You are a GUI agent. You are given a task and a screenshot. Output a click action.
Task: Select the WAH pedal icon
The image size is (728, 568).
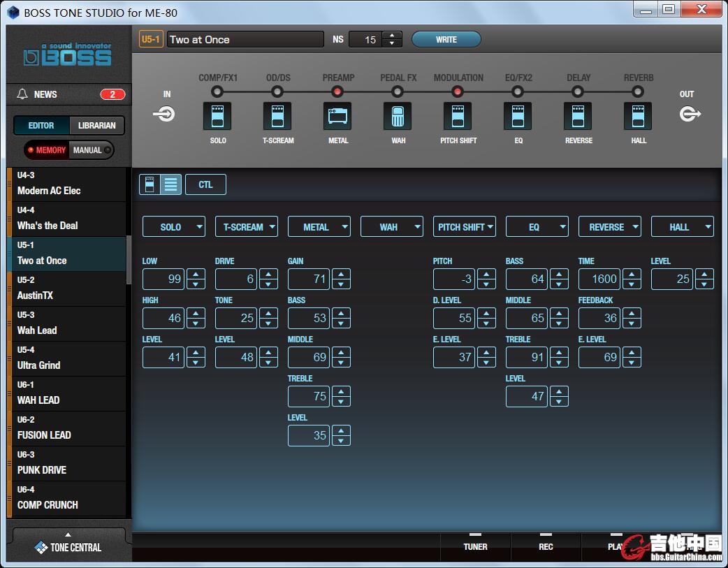398,116
